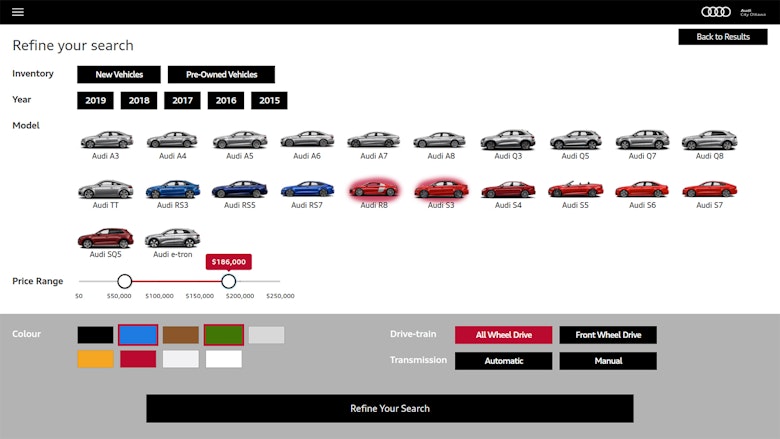
Task: Pick the orange colour swatch
Action: coord(96,359)
